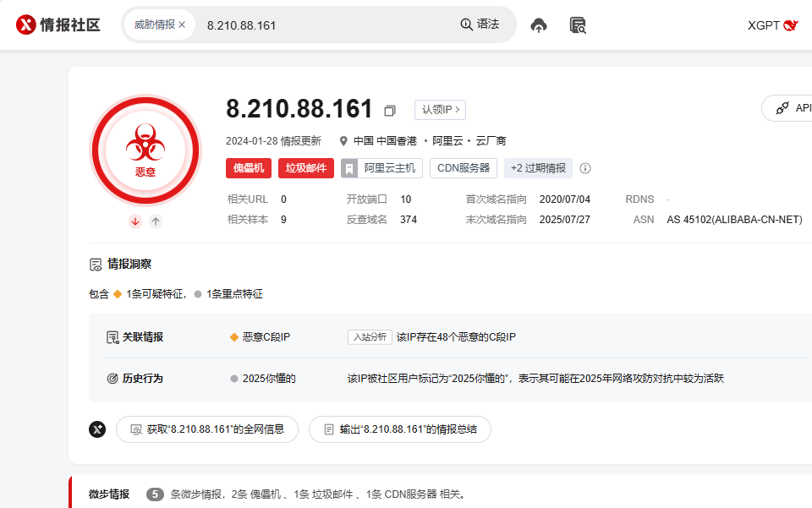Click the location pin icon
Screen dimensions: 812x508
pos(343,141)
